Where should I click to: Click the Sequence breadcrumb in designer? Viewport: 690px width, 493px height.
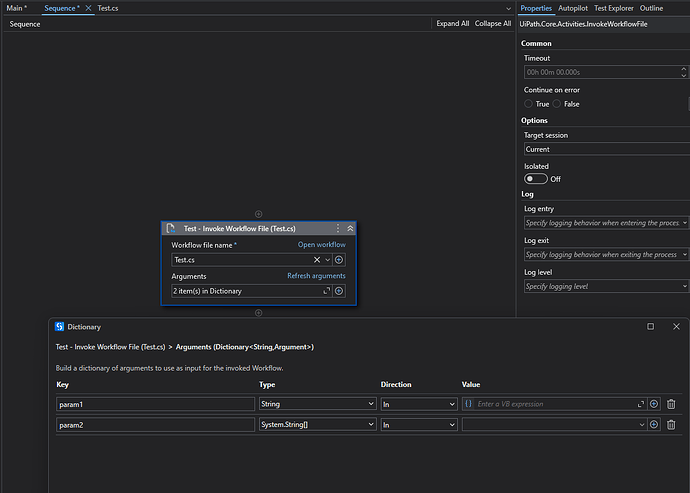pos(25,24)
